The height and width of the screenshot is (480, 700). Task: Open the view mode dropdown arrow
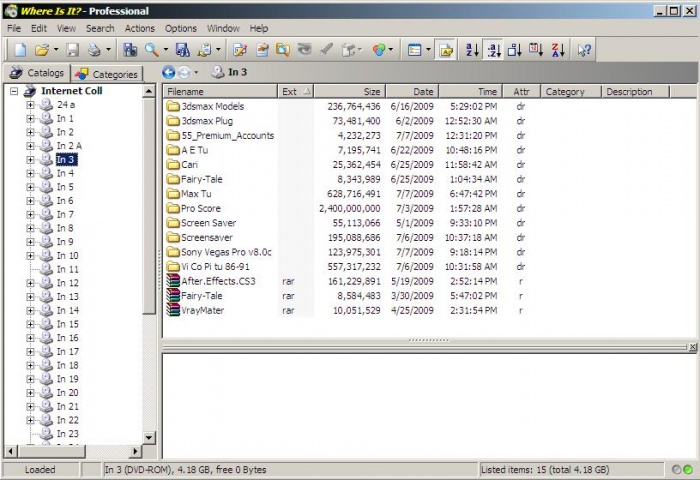click(x=428, y=49)
